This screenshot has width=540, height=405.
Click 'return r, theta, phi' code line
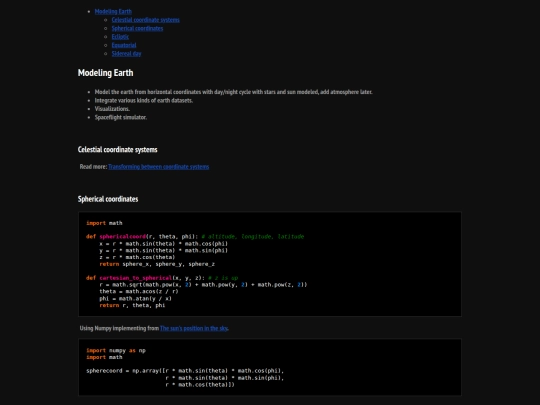coord(132,305)
